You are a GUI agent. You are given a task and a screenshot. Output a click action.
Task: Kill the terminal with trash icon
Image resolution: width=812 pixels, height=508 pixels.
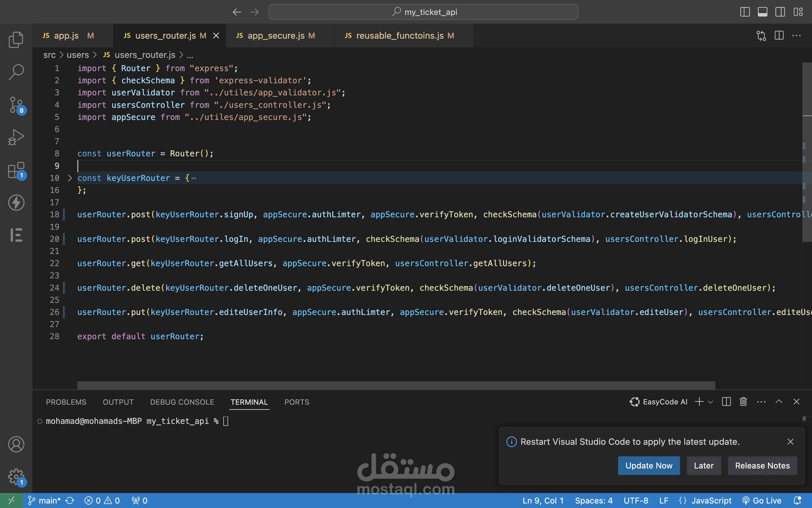point(743,402)
